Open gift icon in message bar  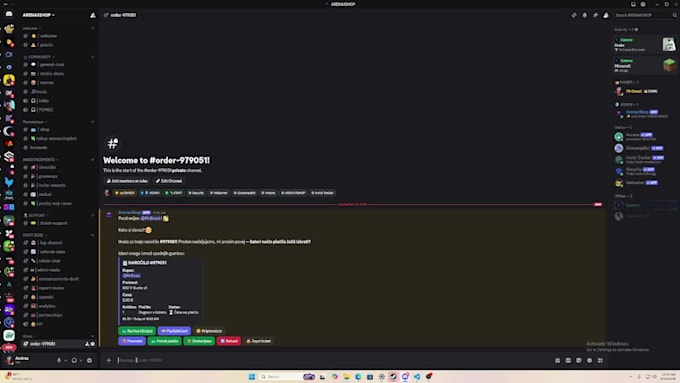[558, 360]
